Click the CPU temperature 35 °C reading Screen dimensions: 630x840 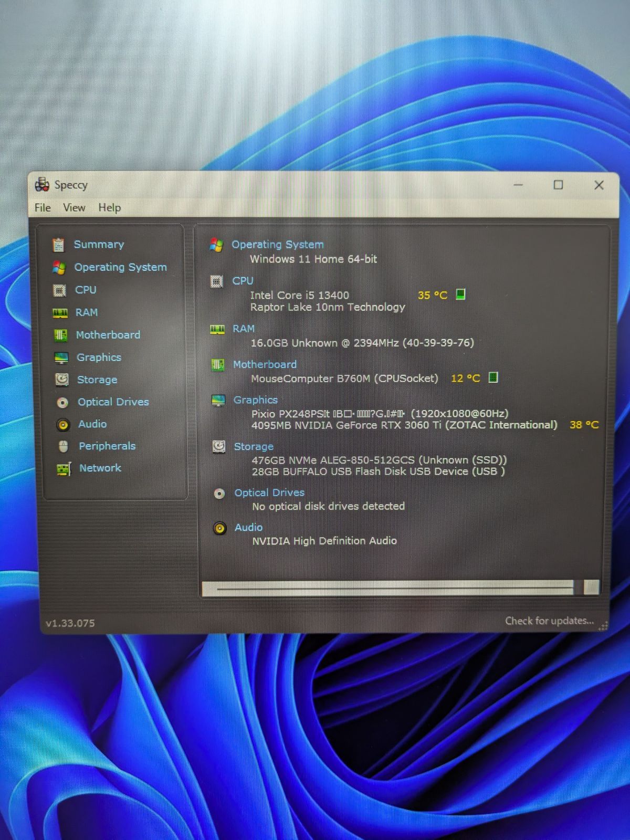(433, 295)
